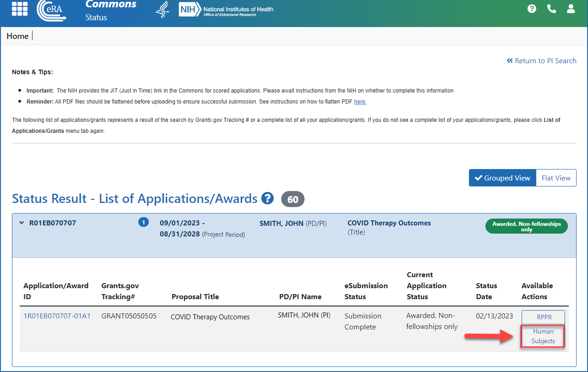Click the Grants.gov Tracking# column header
Viewport: 588px width, 372px height.
click(120, 291)
